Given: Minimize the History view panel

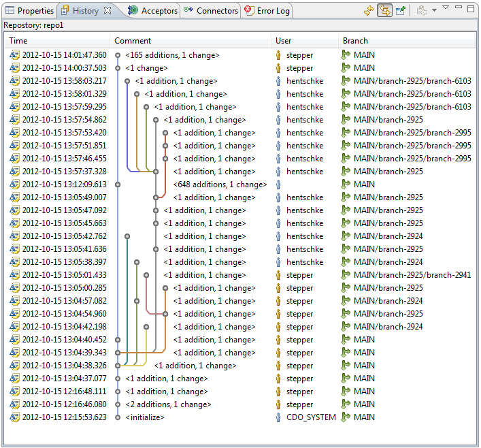Looking at the screenshot, I should pyautogui.click(x=459, y=7).
